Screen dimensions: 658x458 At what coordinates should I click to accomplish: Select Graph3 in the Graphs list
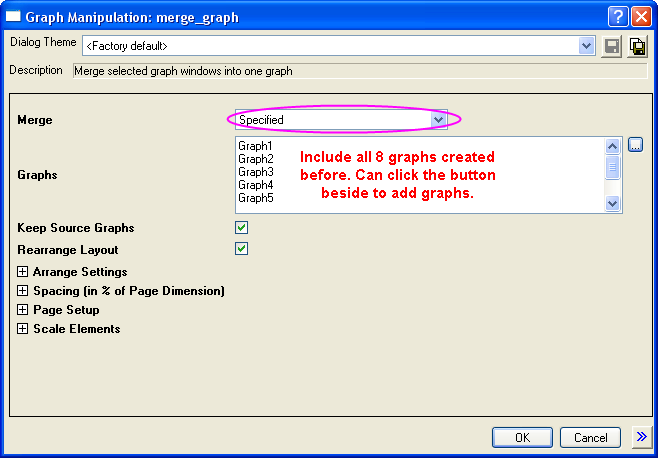pos(256,172)
